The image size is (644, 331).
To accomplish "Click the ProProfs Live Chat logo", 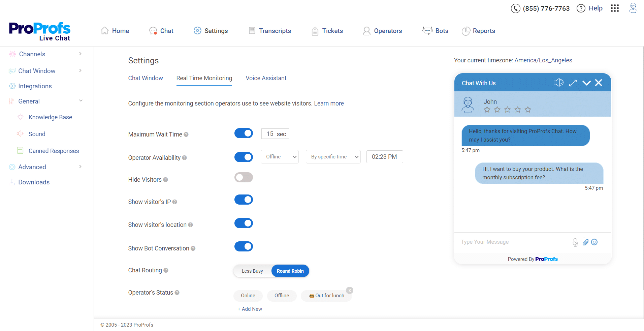I will point(40,32).
